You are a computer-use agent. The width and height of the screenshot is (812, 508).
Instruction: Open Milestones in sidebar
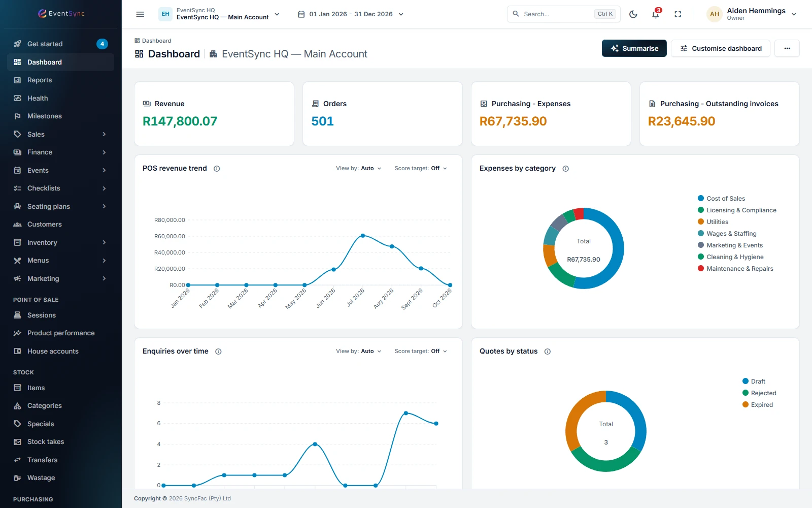(x=60, y=116)
